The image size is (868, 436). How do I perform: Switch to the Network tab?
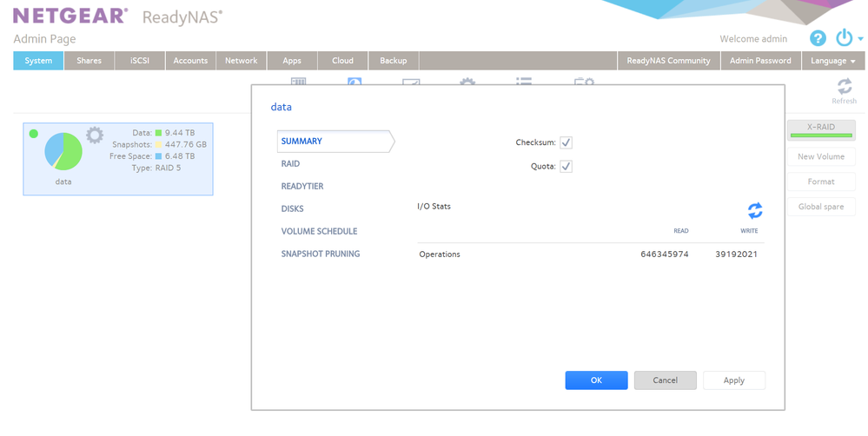tap(241, 61)
